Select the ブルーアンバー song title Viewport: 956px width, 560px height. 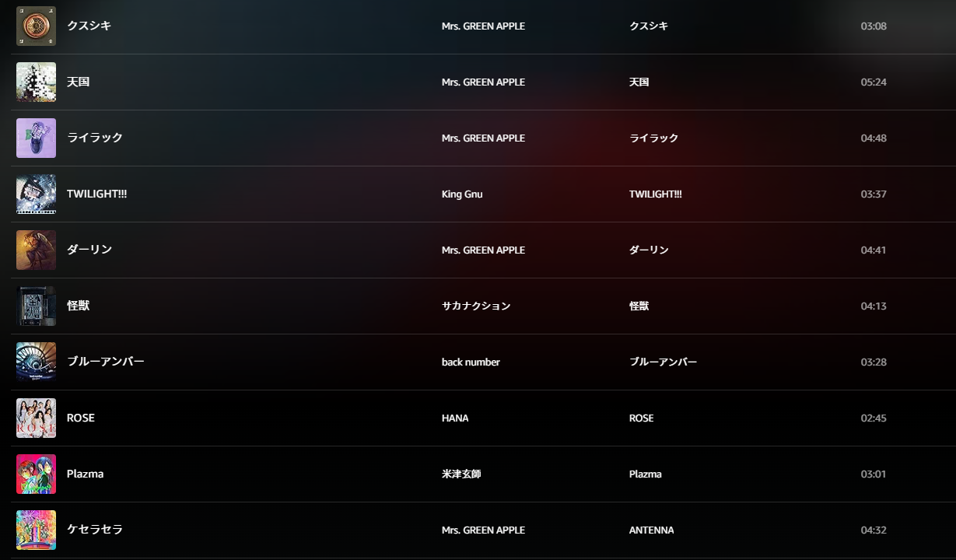[106, 362]
